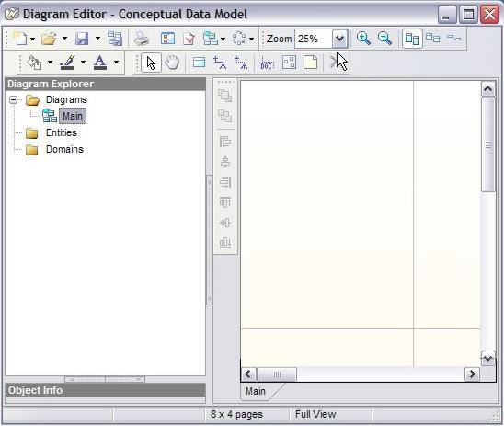Click the horizontal scrollbar right arrow
The width and height of the screenshot is (504, 426).
pyautogui.click(x=472, y=374)
